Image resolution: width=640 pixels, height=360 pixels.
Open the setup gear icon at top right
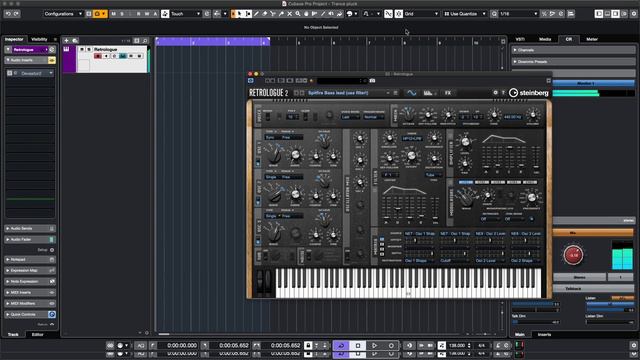point(633,14)
